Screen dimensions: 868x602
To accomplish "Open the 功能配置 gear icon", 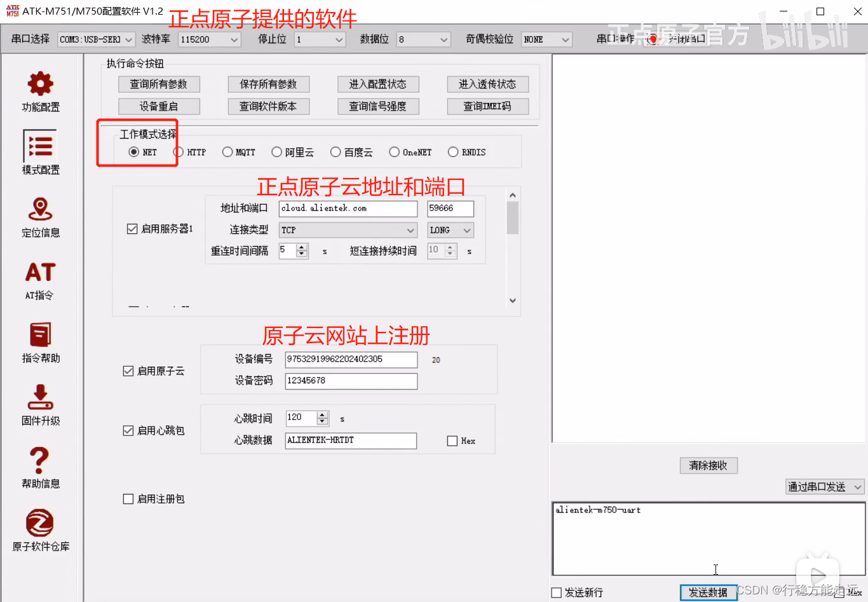I will 40,84.
